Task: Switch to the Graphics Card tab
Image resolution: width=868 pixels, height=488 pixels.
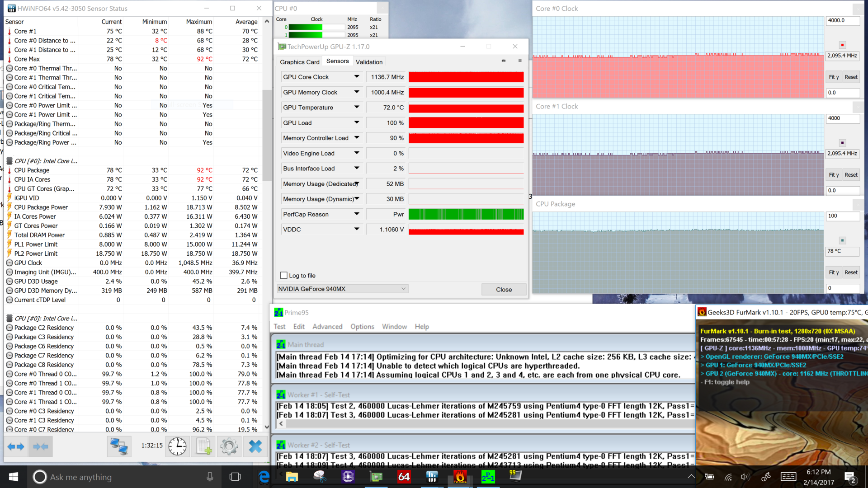Action: pyautogui.click(x=299, y=62)
